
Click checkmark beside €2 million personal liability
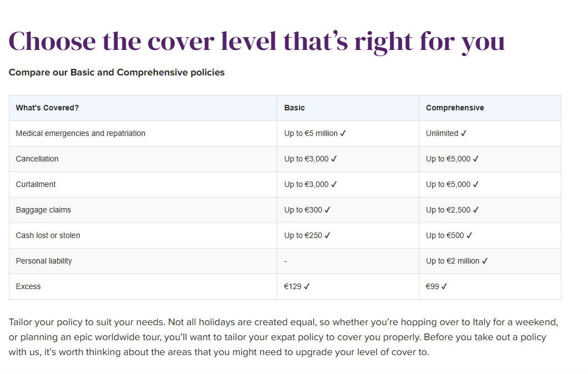pyautogui.click(x=485, y=261)
